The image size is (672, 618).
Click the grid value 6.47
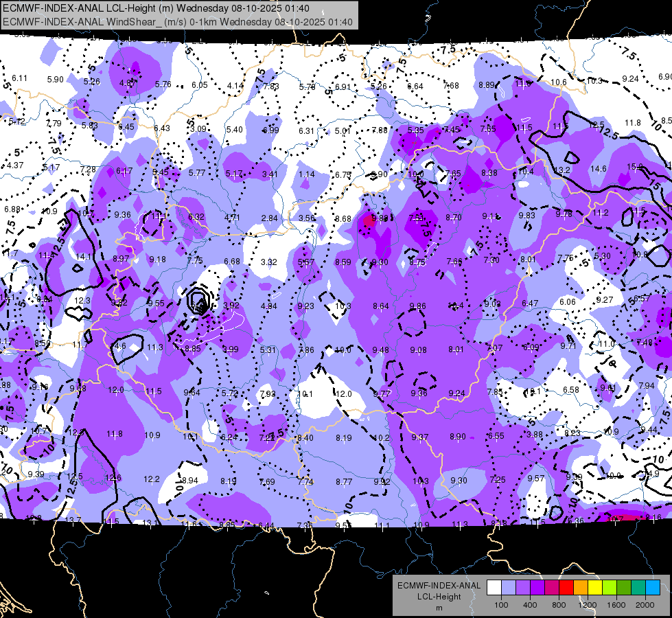click(x=530, y=304)
